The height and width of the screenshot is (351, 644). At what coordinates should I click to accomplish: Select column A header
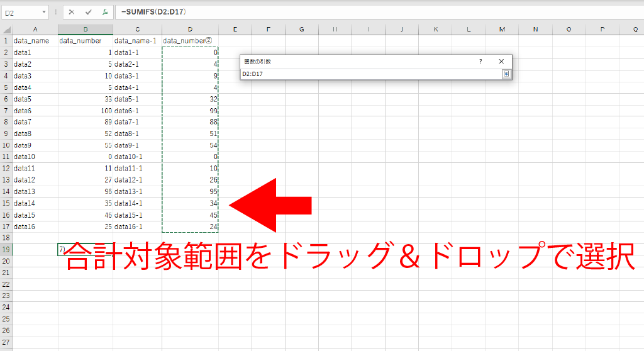click(35, 30)
